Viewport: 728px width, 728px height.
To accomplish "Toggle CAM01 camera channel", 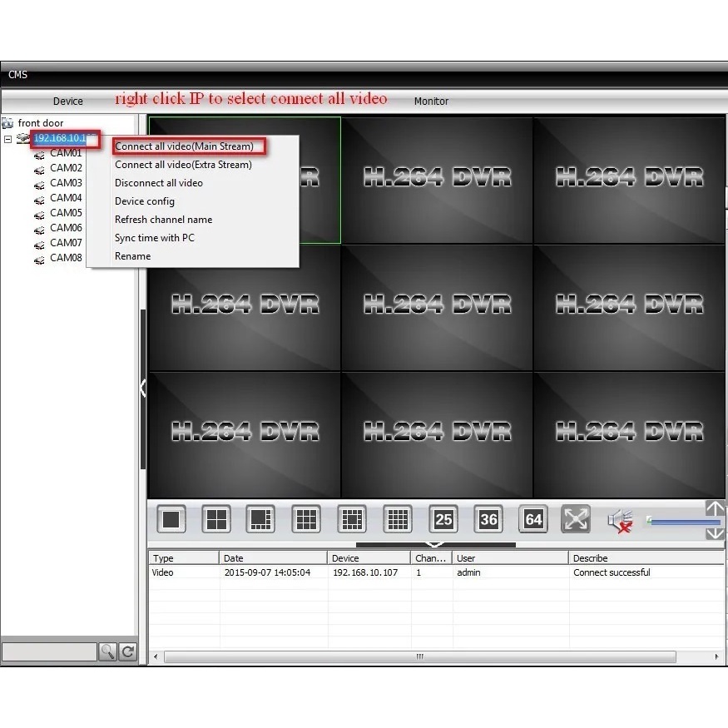I will click(x=66, y=153).
